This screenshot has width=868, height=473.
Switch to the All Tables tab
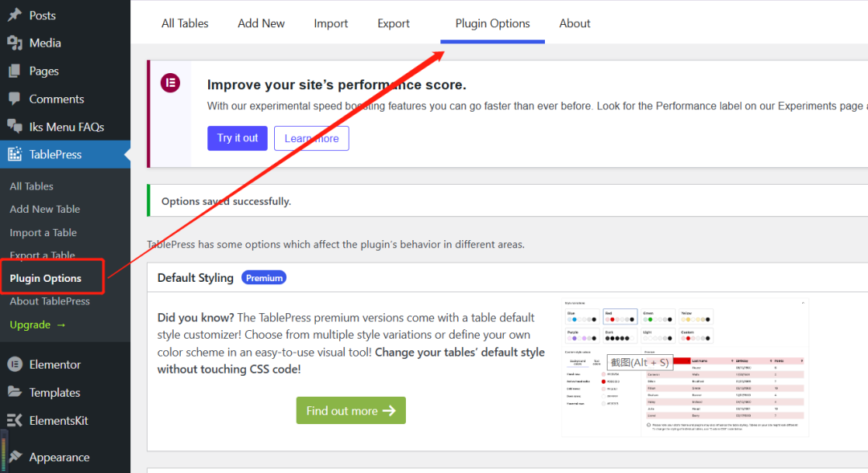(185, 23)
